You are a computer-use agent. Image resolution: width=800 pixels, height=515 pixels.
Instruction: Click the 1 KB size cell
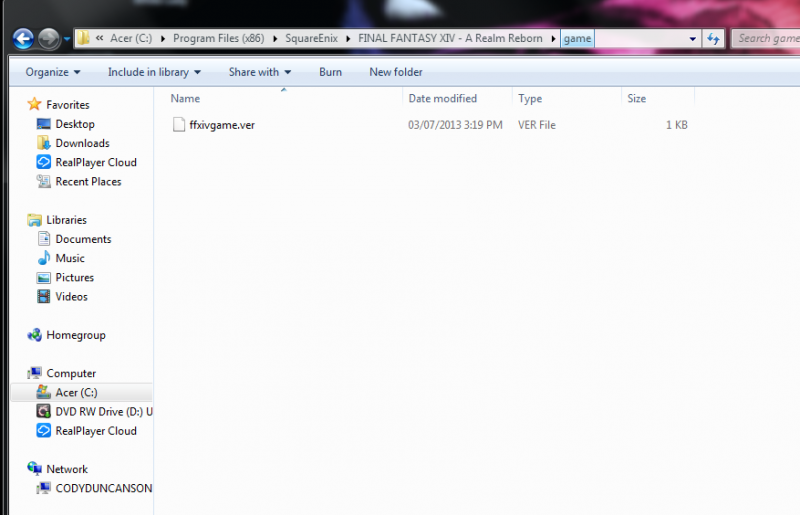677,125
